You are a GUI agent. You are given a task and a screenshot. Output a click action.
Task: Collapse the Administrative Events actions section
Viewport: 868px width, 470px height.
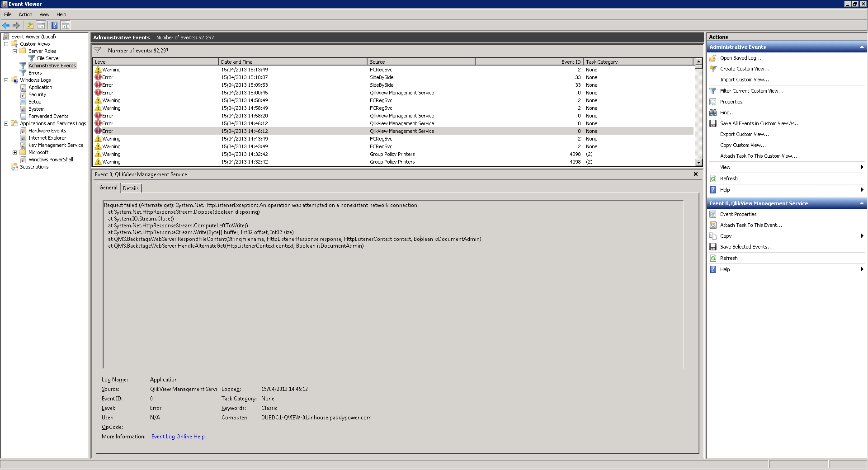[862, 47]
